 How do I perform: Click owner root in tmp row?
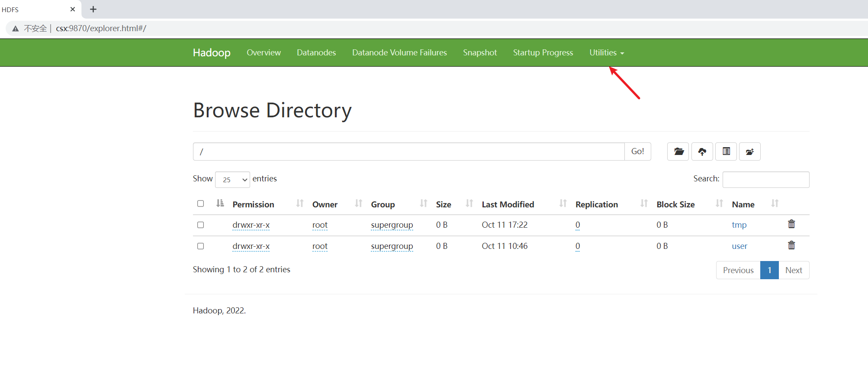320,225
